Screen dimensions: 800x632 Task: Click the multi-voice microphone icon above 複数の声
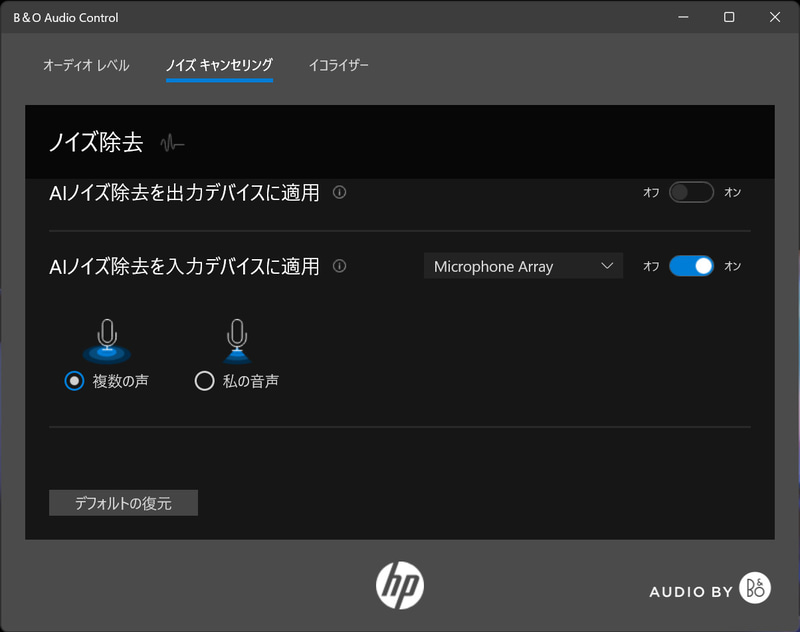(105, 336)
